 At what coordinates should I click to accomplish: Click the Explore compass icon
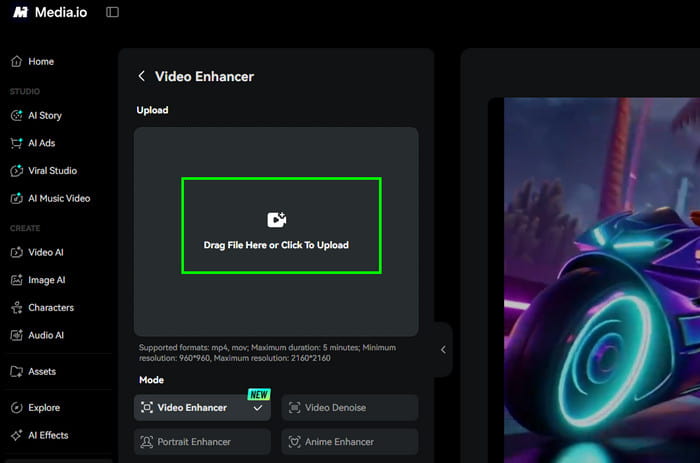click(x=17, y=408)
